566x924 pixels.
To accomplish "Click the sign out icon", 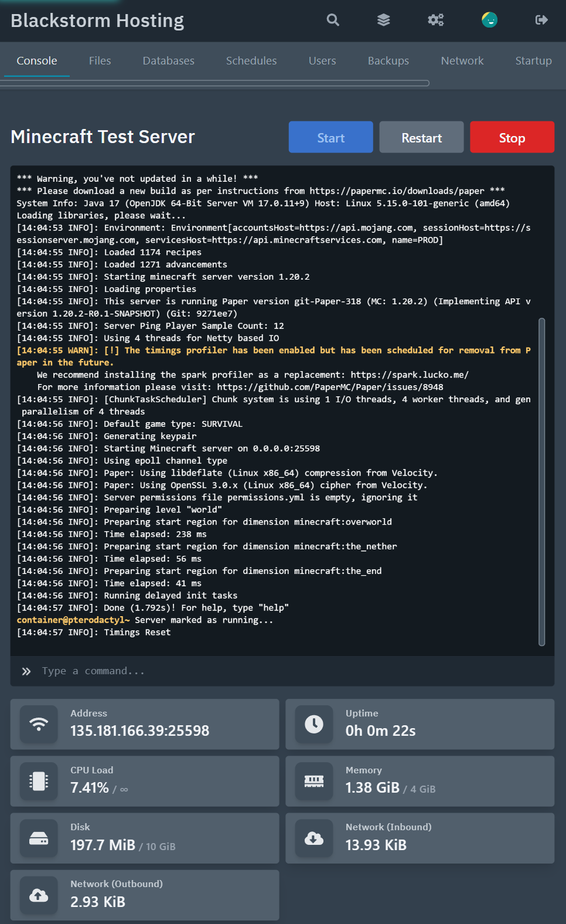I will pos(542,20).
